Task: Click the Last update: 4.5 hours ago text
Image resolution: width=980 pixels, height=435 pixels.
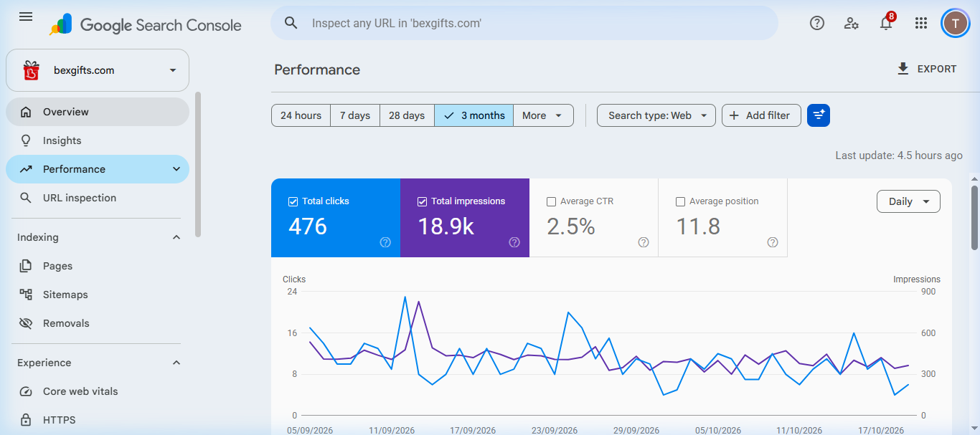Action: [899, 155]
